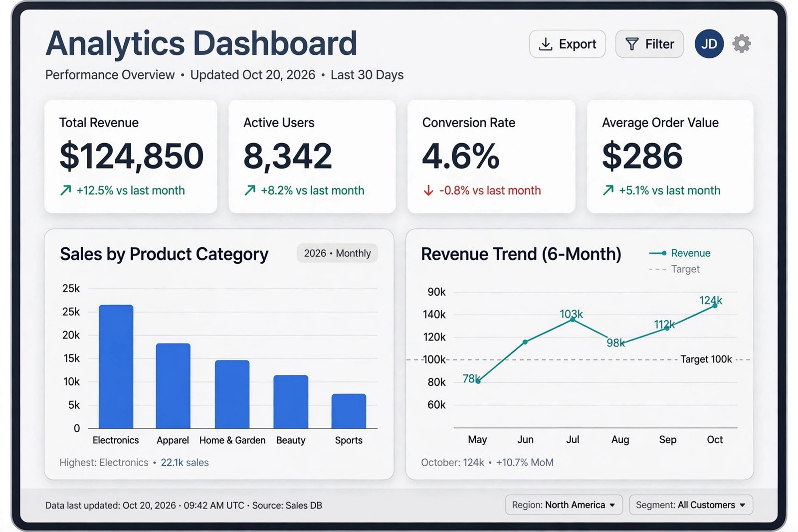This screenshot has width=798, height=532.
Task: Toggle the Revenue legend entry
Action: [679, 253]
